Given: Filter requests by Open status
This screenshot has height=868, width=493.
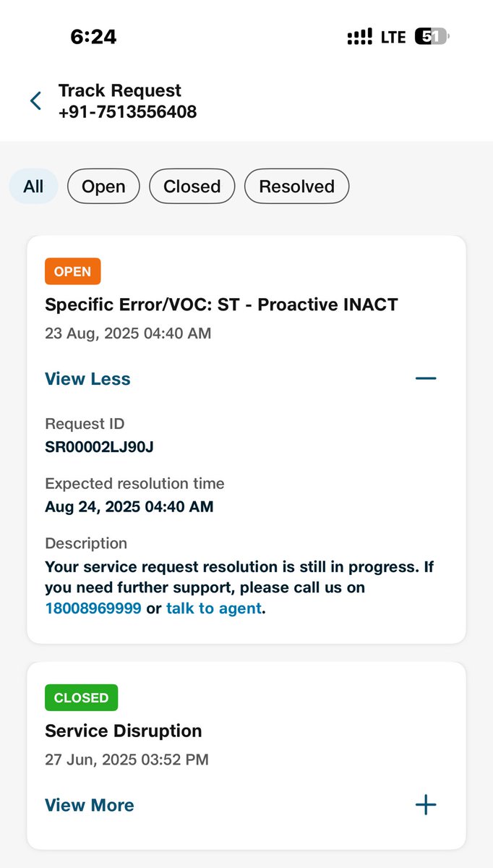Looking at the screenshot, I should (103, 187).
